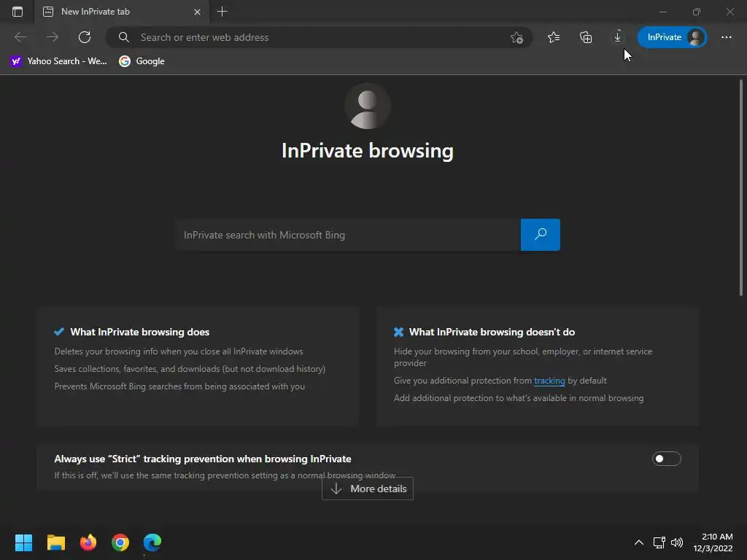Enable Strict tracking prevention toggle
The height and width of the screenshot is (560, 747).
click(x=666, y=459)
